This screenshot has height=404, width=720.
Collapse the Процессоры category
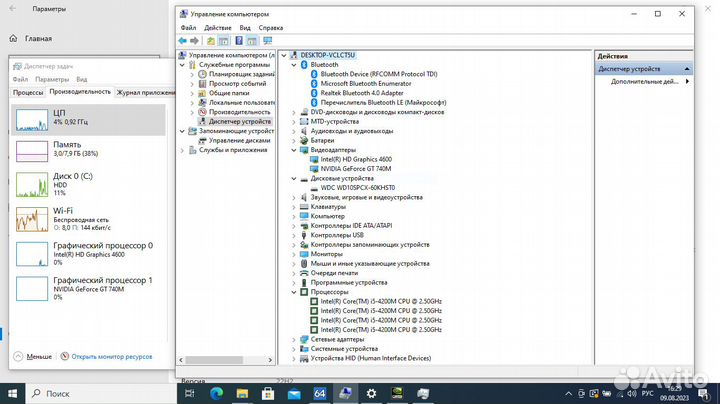point(294,292)
